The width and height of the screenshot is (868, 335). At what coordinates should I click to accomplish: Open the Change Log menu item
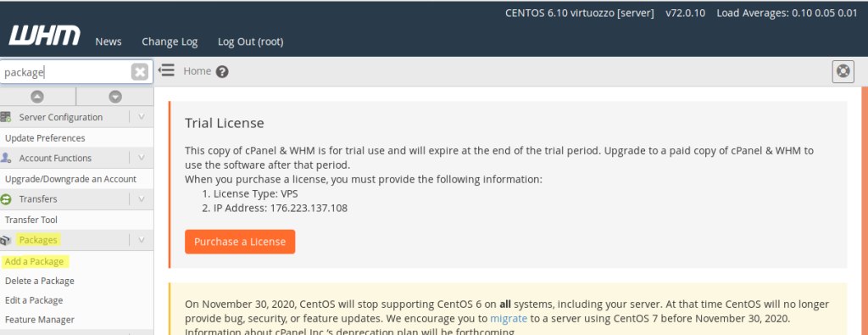(x=170, y=42)
